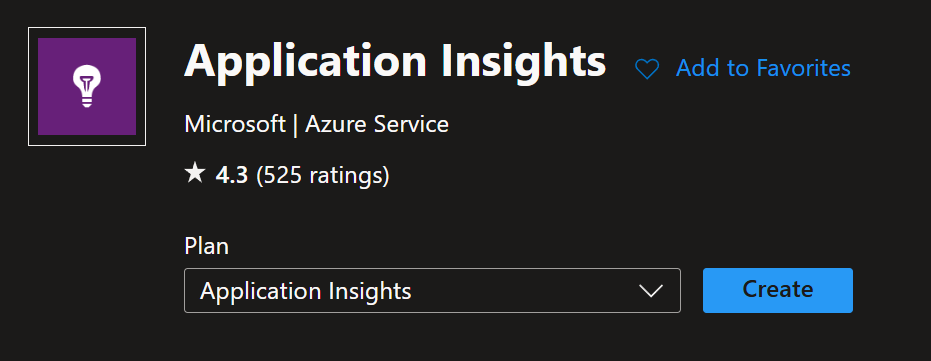Viewport: 931px width, 361px height.
Task: Click the white border of logo box
Action: [87, 28]
